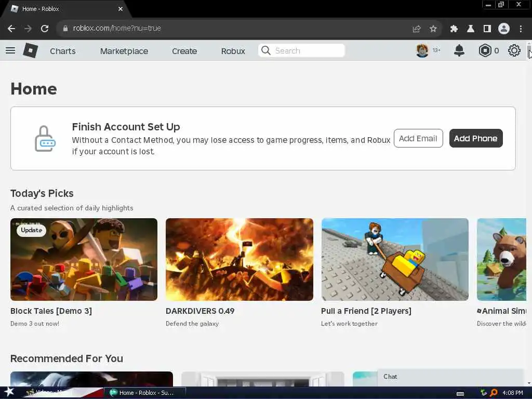Open the Marketplace tab

click(x=124, y=51)
